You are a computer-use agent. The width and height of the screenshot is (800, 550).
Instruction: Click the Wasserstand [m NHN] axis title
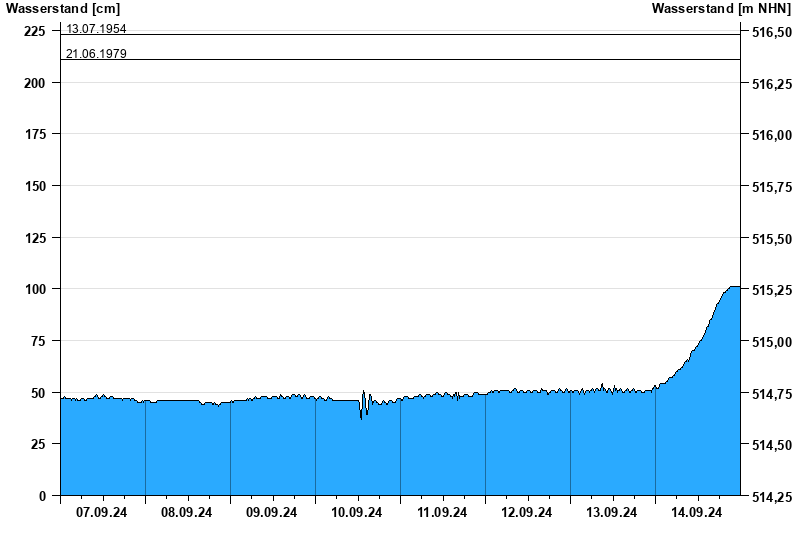[720, 9]
